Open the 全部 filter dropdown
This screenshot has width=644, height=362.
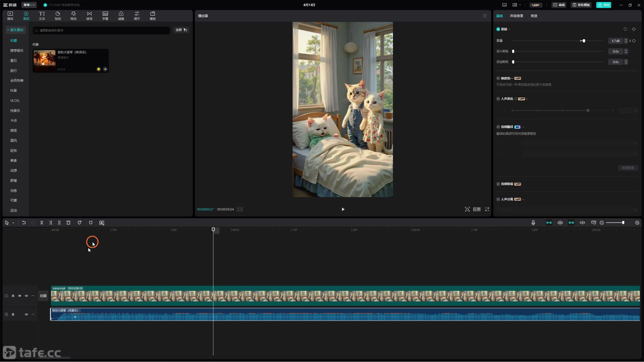tap(181, 30)
